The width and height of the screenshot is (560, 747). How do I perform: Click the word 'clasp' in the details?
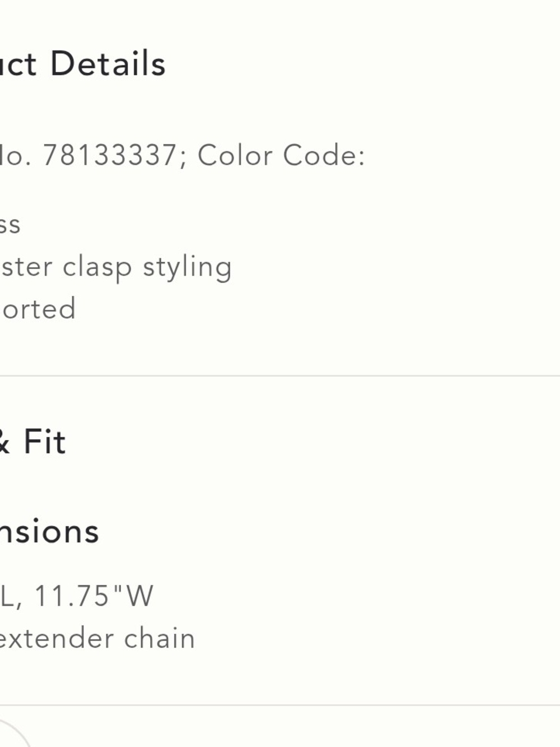[x=97, y=268]
